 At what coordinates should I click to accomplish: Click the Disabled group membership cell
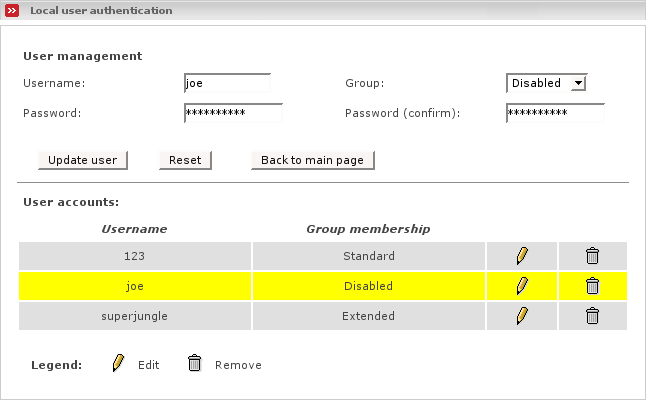point(368,286)
